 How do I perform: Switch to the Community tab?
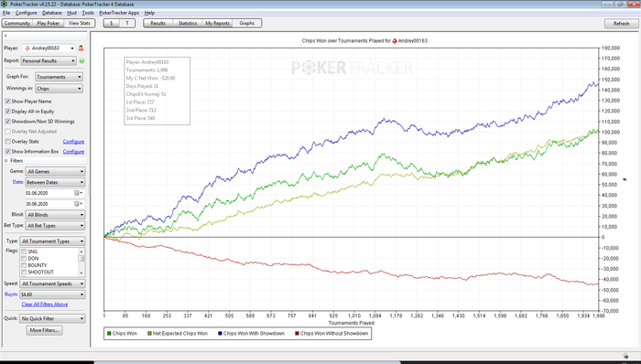(x=17, y=23)
